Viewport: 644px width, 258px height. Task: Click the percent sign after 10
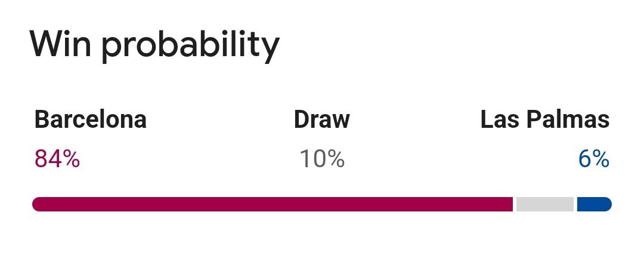coord(336,159)
